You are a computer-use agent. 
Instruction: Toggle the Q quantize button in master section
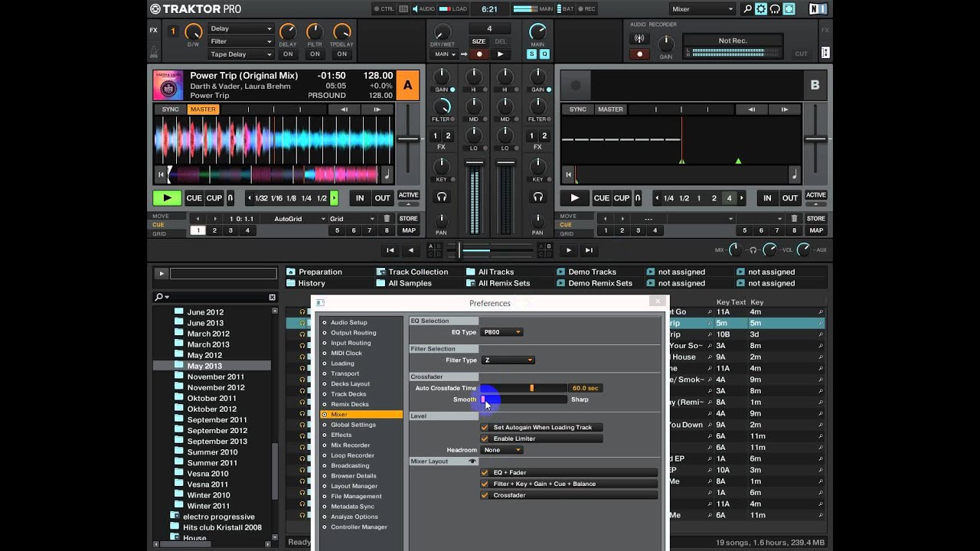544,54
